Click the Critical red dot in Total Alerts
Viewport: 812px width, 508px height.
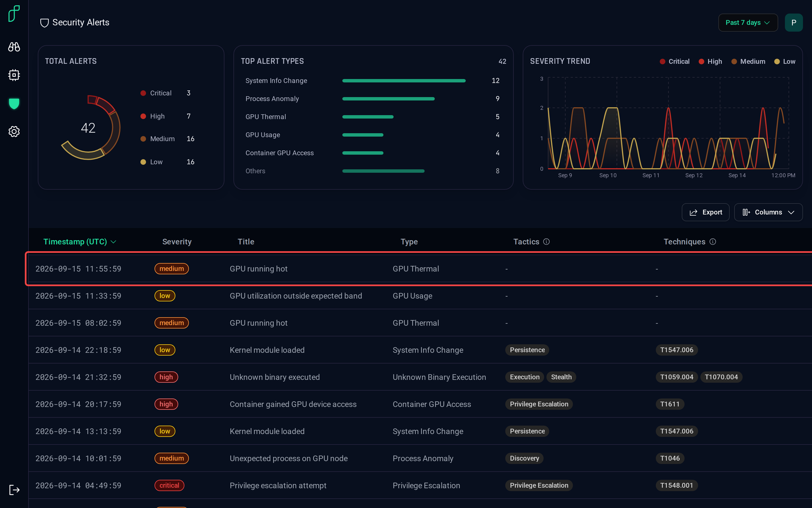pyautogui.click(x=143, y=93)
